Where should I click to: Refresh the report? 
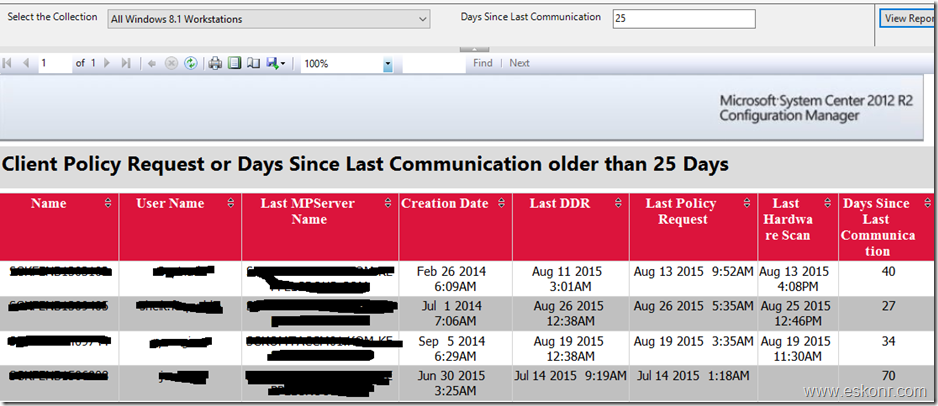pos(190,63)
